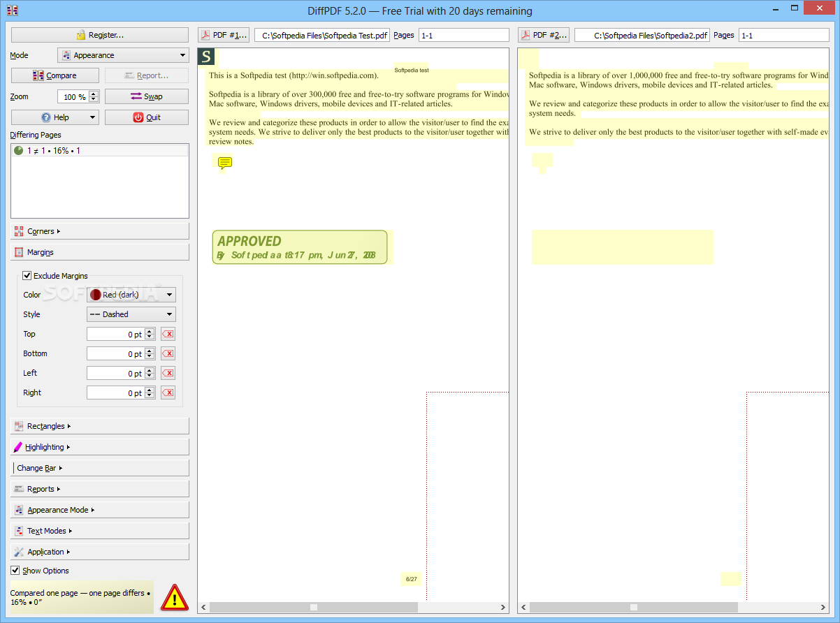This screenshot has height=623, width=840.
Task: Click the DiffPDF app icon in title bar
Action: [12, 10]
